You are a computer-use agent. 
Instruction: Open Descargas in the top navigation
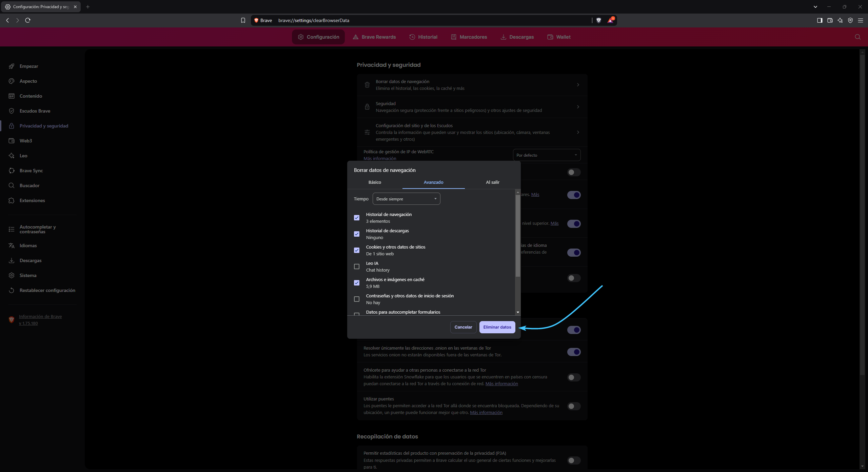tap(517, 37)
